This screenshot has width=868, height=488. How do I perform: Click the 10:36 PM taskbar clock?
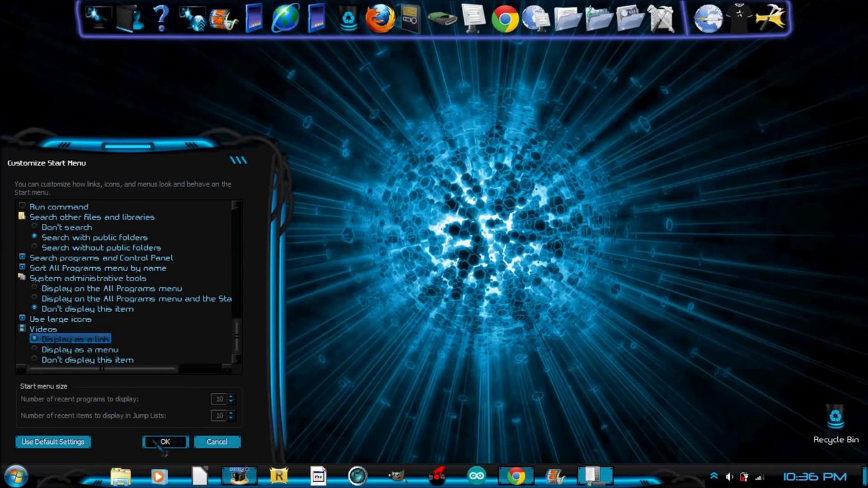[x=814, y=476]
